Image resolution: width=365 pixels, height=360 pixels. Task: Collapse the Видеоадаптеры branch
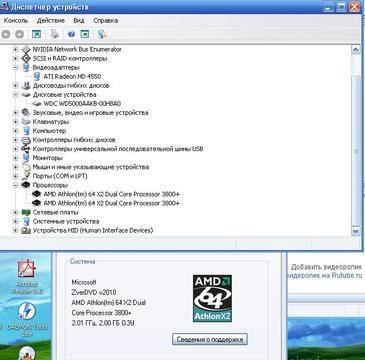coord(15,67)
